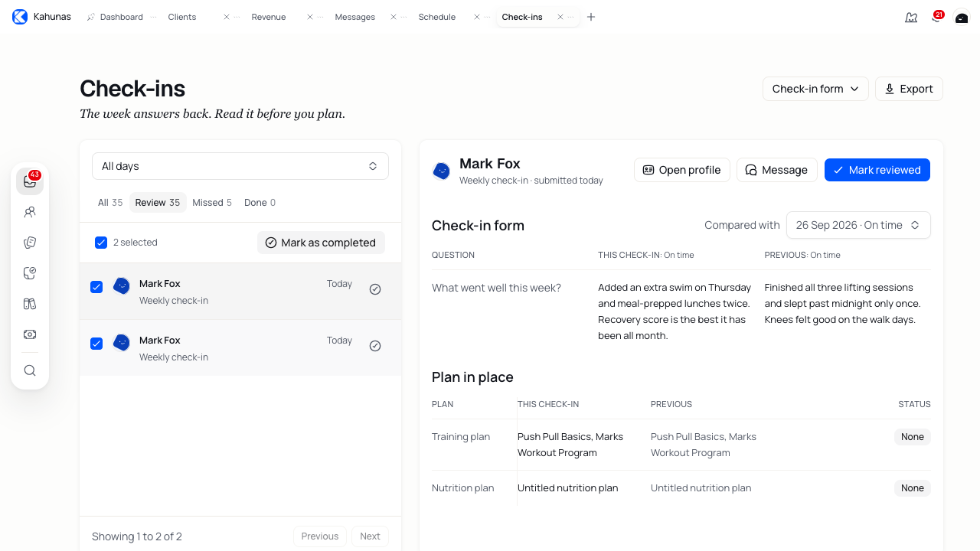Click the ghost mascot icon in top bar
This screenshot has width=980, height=551.
coord(911,17)
